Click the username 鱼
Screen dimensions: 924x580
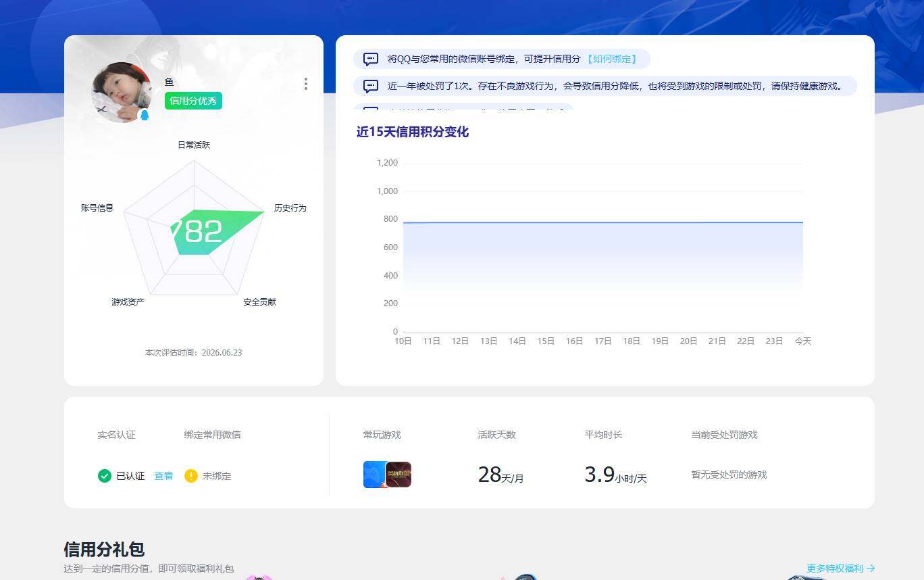pos(170,82)
